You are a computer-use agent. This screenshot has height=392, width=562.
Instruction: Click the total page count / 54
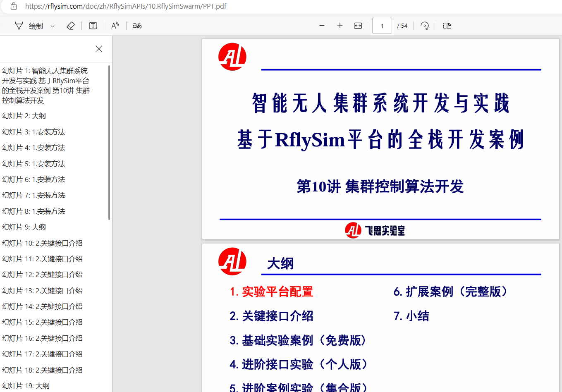[402, 26]
